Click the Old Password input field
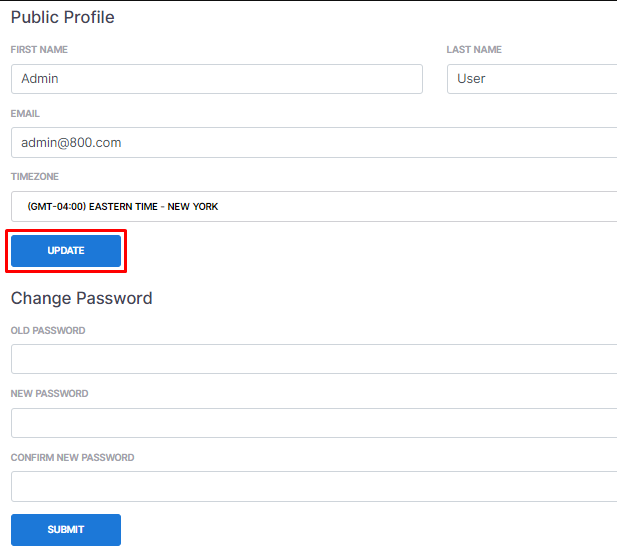The height and width of the screenshot is (558, 617). 313,359
